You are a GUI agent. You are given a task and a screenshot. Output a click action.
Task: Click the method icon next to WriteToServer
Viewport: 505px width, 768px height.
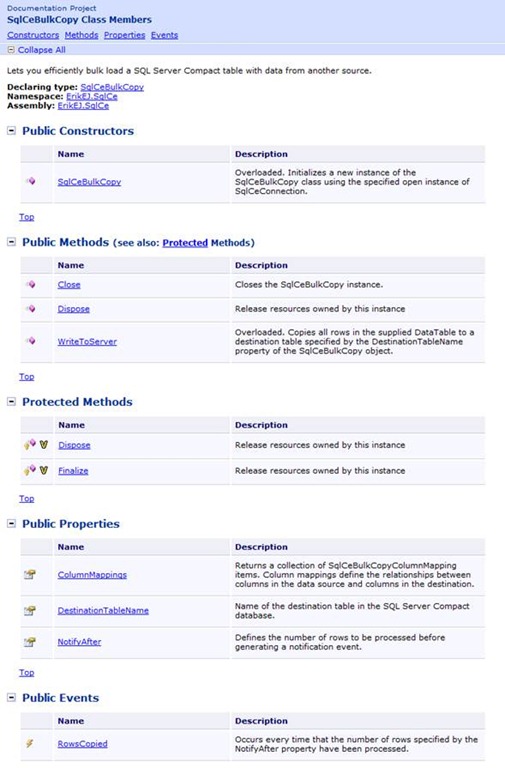pyautogui.click(x=30, y=340)
